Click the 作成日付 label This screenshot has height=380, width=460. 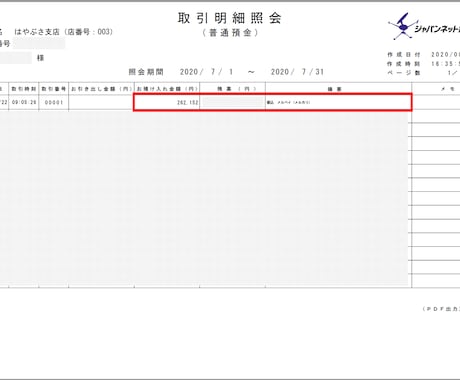coord(404,55)
